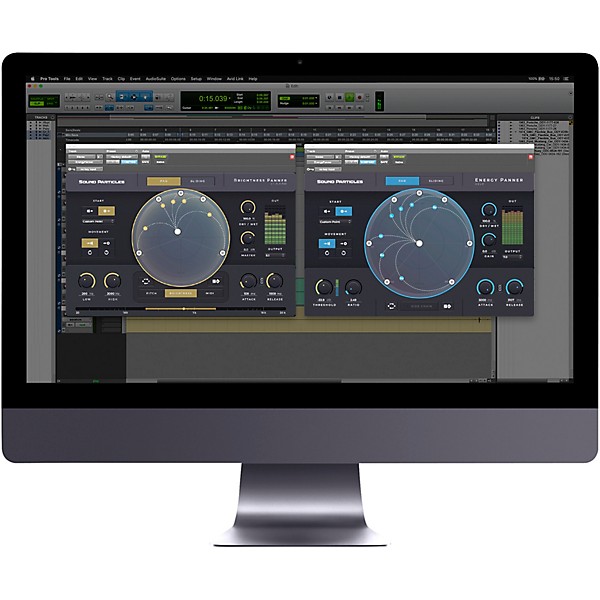This screenshot has height=600, width=600.
Task: Open the Window menu in menu bar
Action: pos(214,79)
